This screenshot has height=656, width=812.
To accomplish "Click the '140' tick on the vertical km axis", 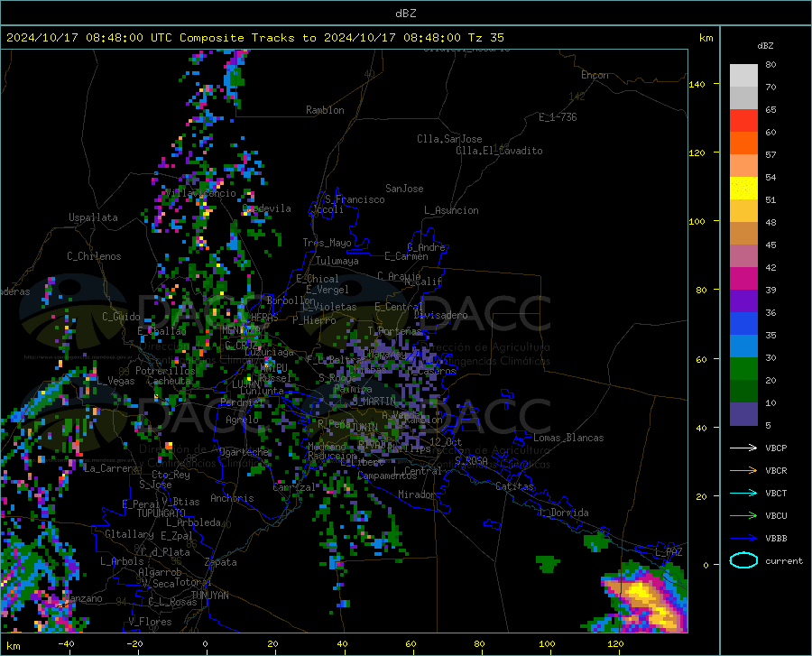I will [x=697, y=84].
